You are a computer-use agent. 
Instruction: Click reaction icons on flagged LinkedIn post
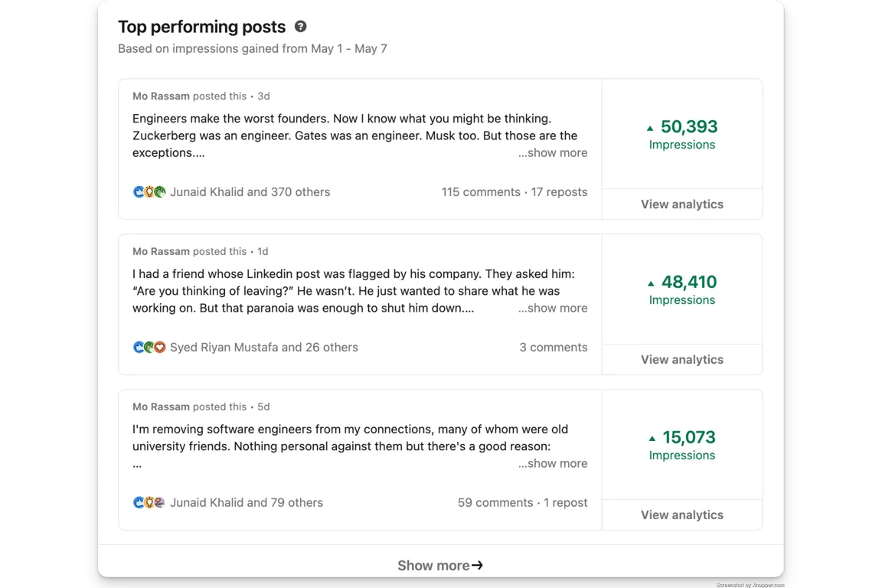click(149, 348)
